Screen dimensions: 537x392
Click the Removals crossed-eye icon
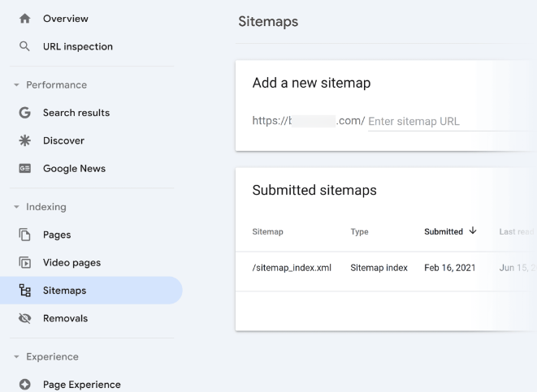point(24,318)
